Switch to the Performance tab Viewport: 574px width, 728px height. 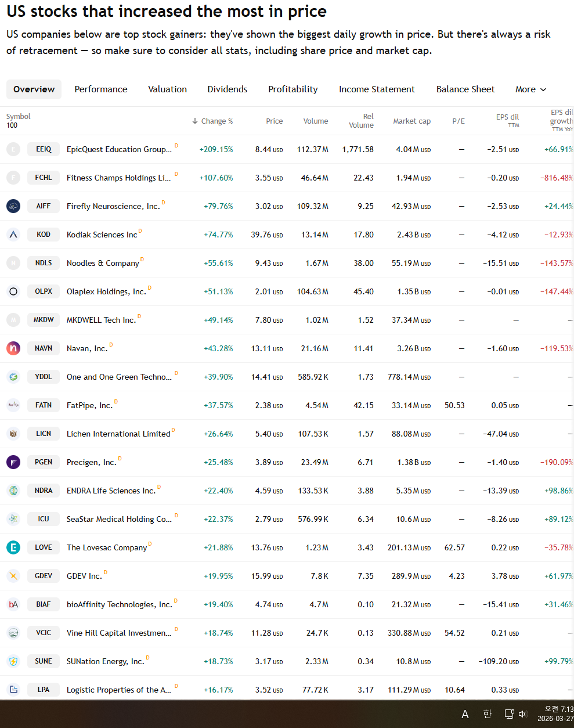pyautogui.click(x=101, y=89)
